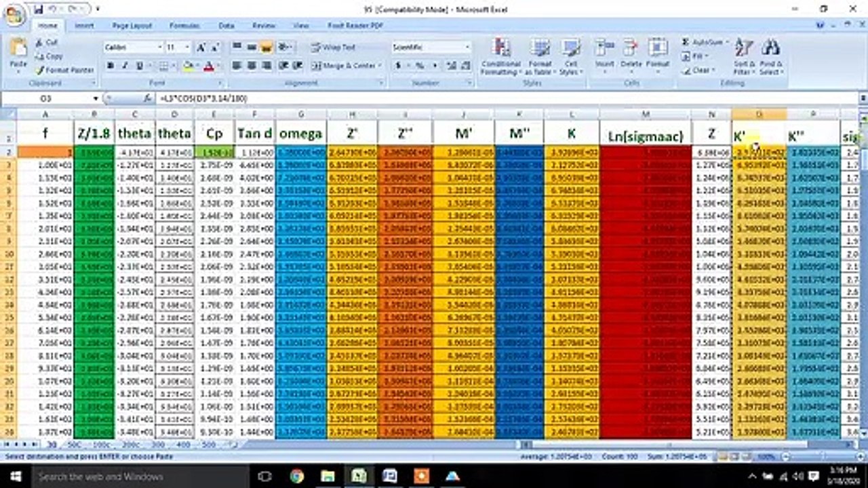Increase decimal places
The width and height of the screenshot is (868, 488).
(x=450, y=66)
